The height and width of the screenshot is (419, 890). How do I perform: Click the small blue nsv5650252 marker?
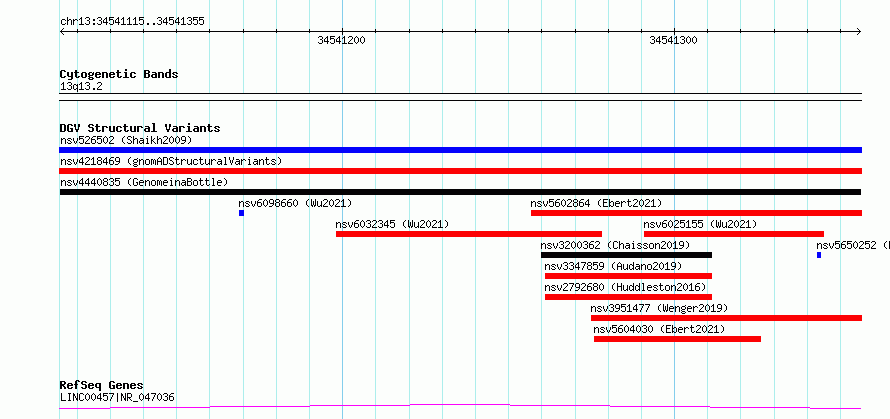tap(819, 255)
